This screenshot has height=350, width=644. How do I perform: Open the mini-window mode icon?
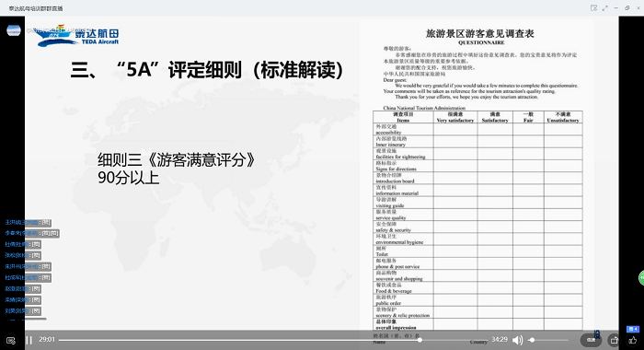[x=593, y=7]
